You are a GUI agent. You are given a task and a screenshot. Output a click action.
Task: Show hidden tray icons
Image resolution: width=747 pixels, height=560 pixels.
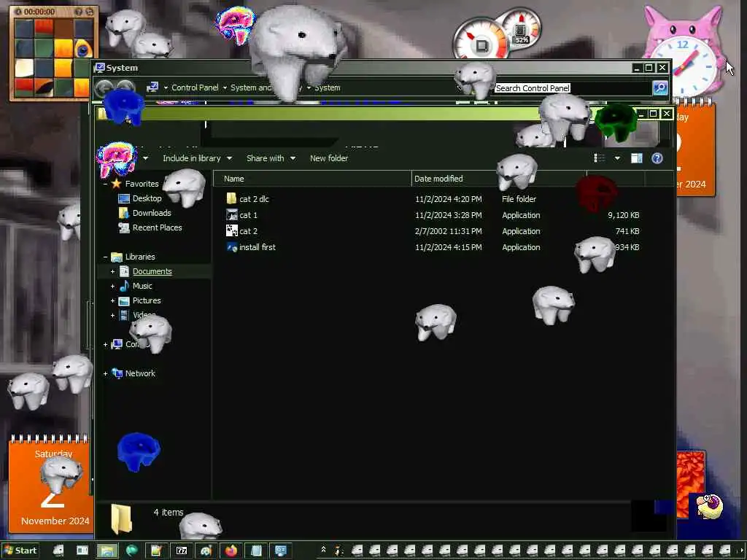[323, 550]
